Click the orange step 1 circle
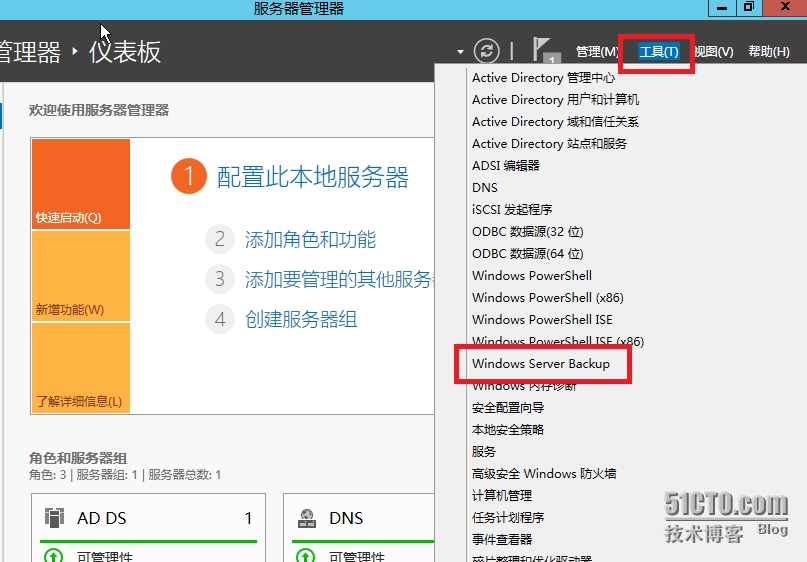Viewport: 807px width, 562px height. 189,176
